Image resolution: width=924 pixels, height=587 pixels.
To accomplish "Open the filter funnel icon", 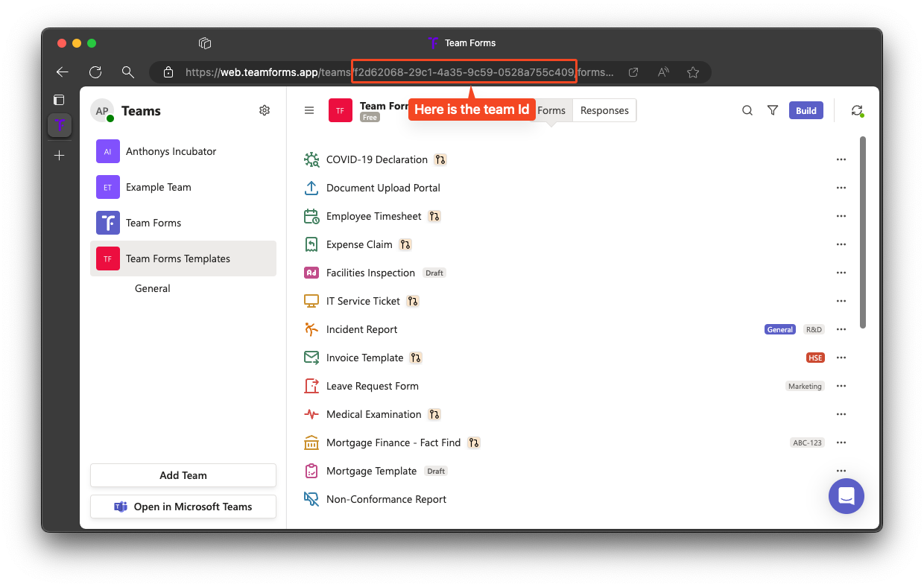I will coord(773,110).
